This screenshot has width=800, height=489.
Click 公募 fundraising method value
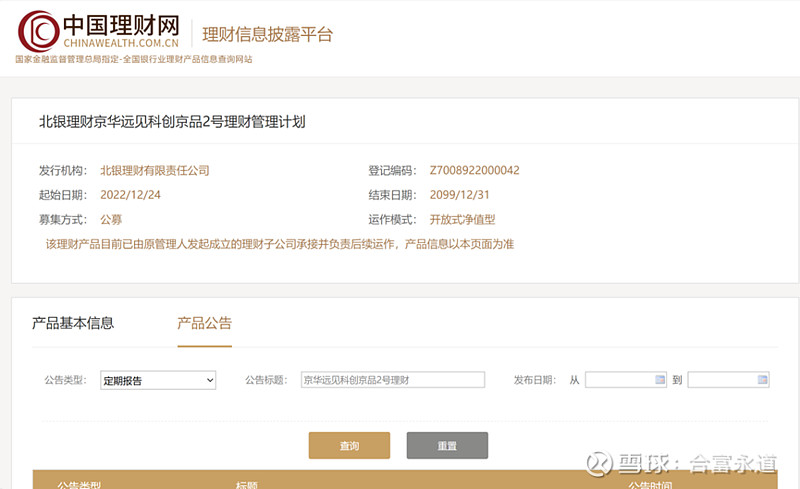pyautogui.click(x=111, y=219)
